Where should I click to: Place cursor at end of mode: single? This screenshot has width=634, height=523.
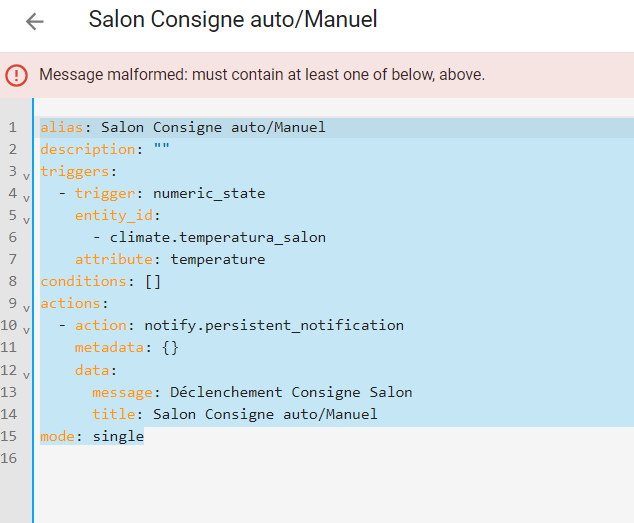[144, 436]
